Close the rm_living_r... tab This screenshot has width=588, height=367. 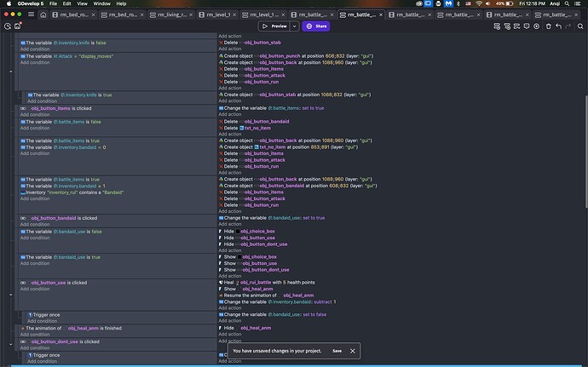coord(191,14)
